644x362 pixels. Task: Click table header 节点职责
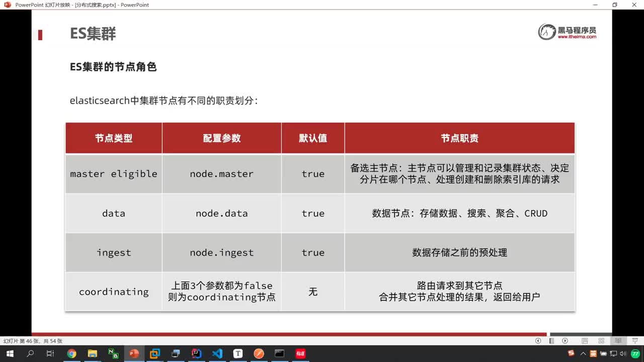[x=459, y=138]
